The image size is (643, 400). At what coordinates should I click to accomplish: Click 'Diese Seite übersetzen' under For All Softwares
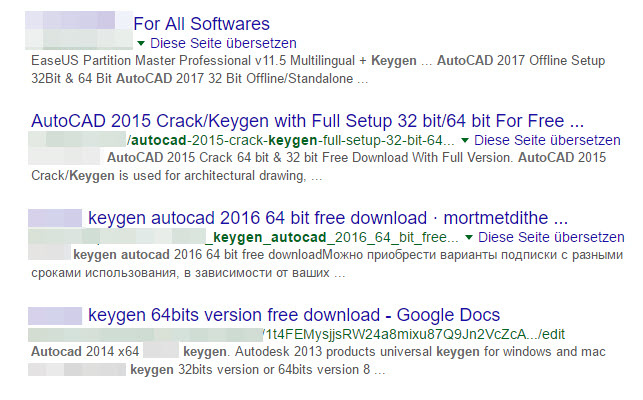click(x=223, y=43)
